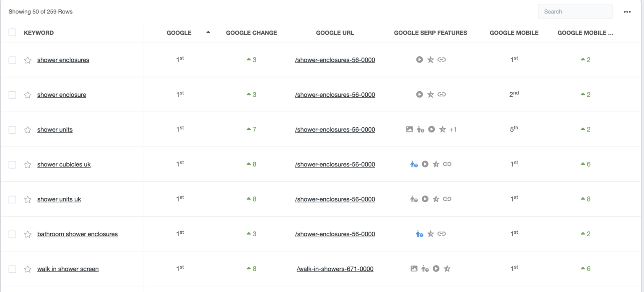The height and width of the screenshot is (292, 644).
Task: Open the /walk-in-showers-671-0000 URL link
Action: click(x=335, y=269)
